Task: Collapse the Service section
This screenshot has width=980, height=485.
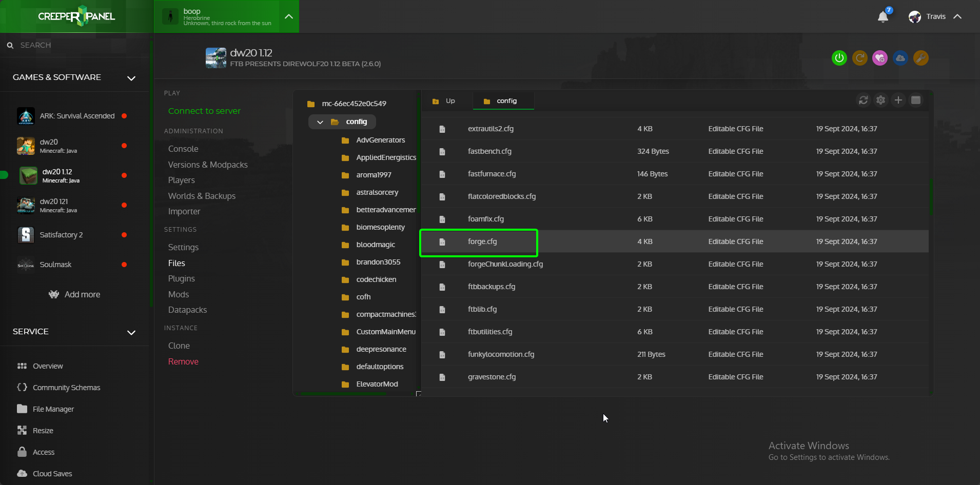Action: pos(131,332)
